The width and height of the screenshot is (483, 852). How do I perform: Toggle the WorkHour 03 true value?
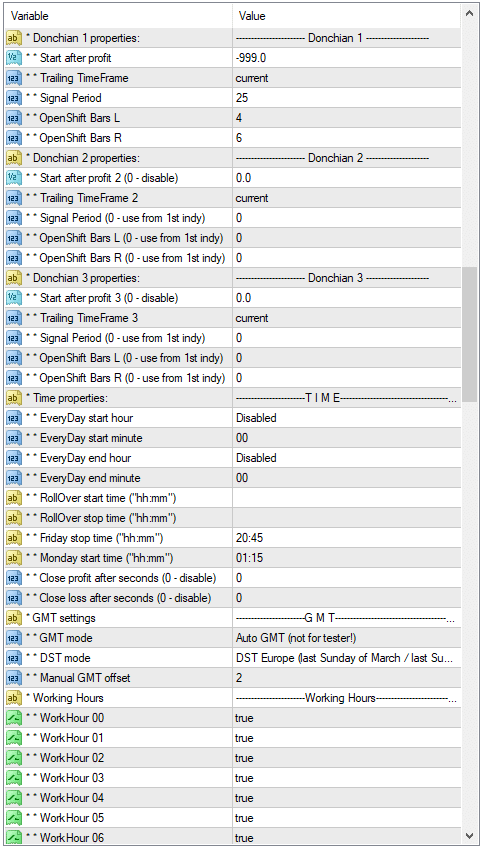point(347,779)
